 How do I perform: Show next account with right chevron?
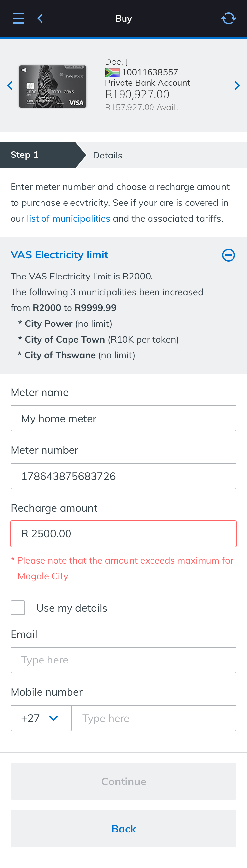(x=237, y=85)
